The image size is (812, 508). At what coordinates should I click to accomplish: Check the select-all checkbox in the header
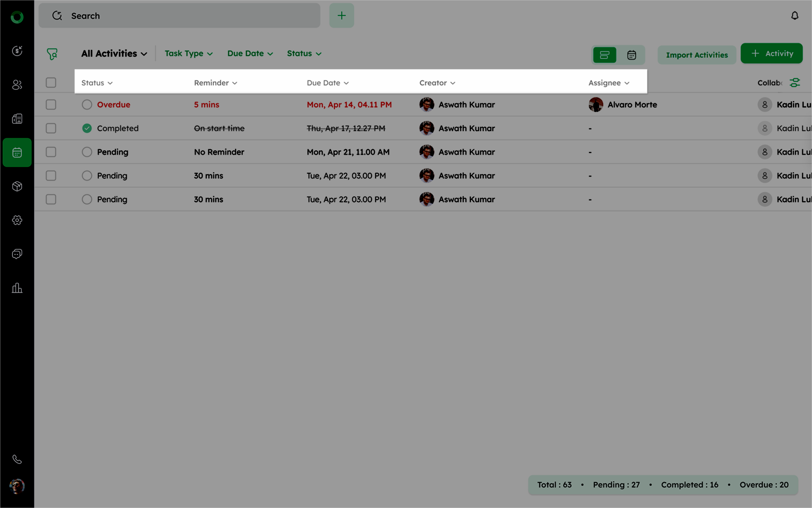(x=51, y=83)
